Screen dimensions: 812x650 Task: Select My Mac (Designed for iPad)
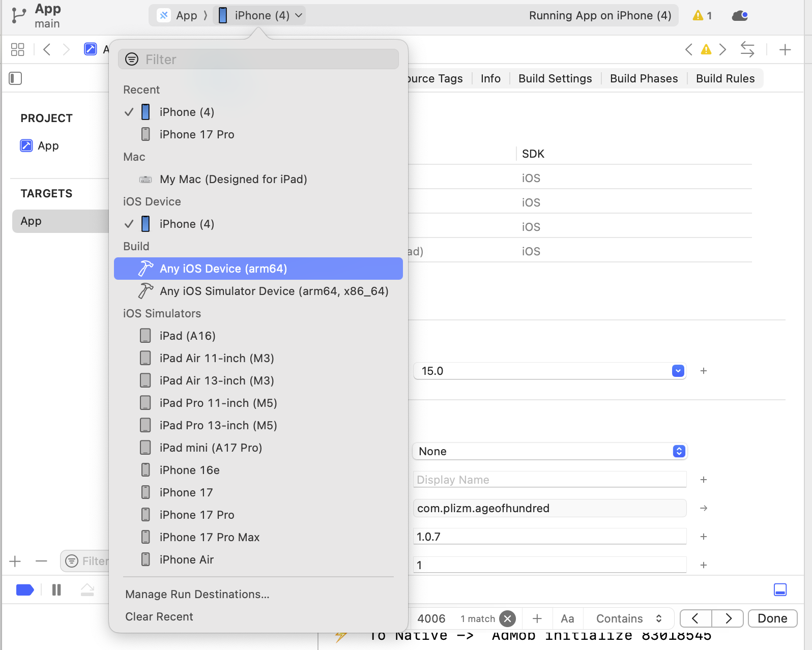258,179
